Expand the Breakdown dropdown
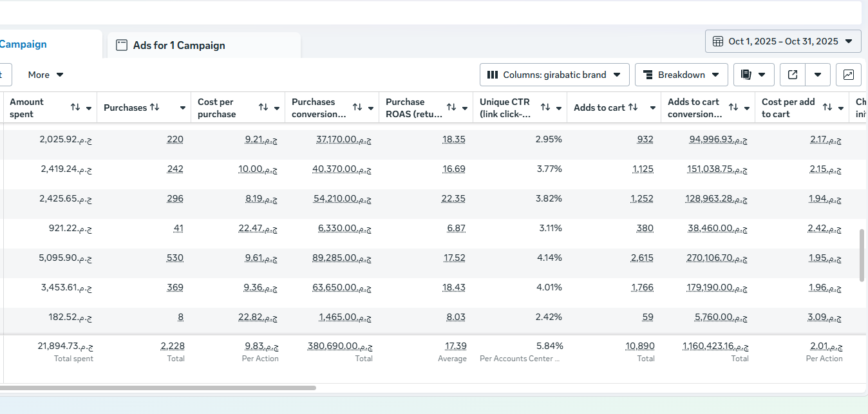 [681, 75]
